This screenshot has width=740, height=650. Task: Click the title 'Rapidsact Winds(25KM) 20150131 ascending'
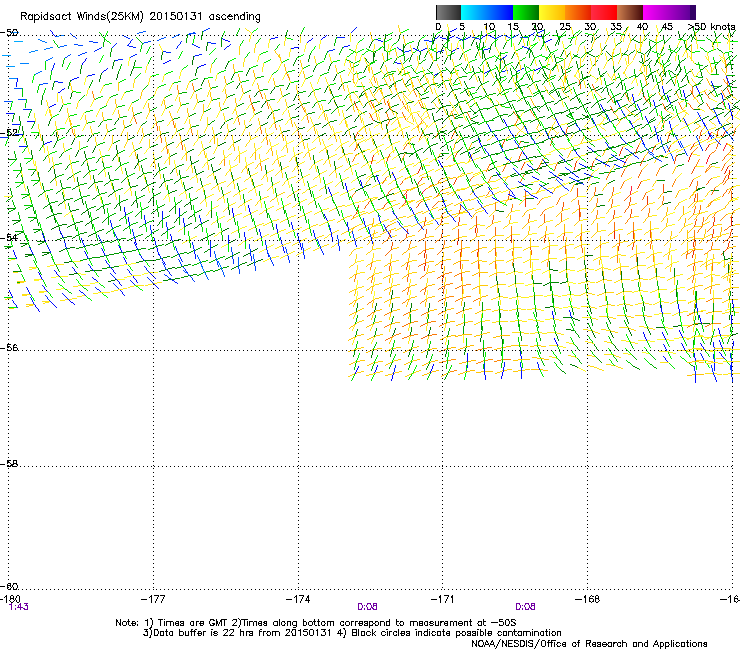click(x=140, y=16)
